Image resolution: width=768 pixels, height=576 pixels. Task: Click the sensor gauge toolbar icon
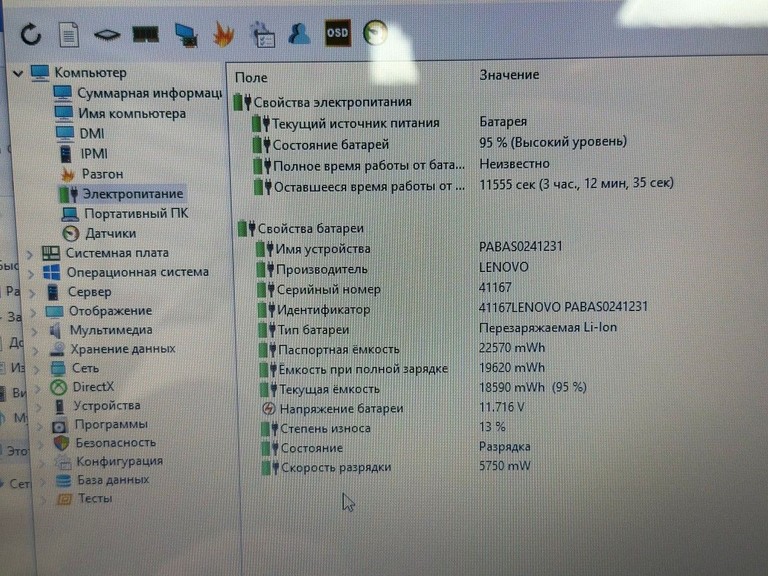375,33
